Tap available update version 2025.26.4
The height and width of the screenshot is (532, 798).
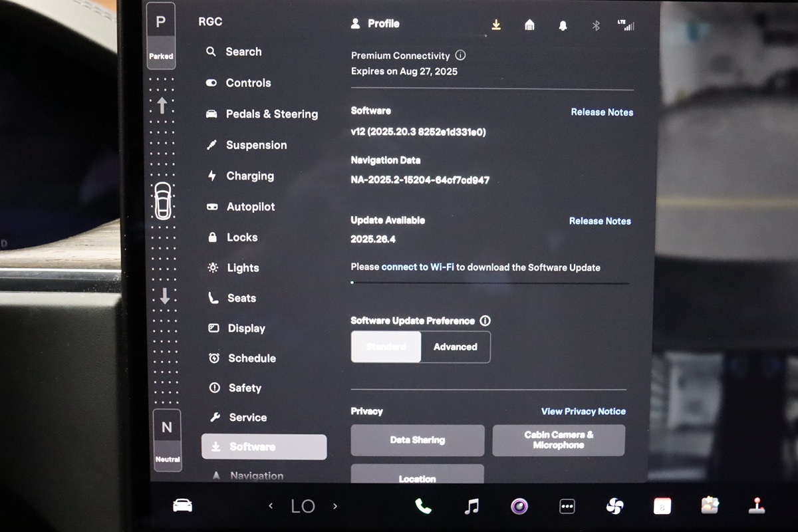pos(373,239)
